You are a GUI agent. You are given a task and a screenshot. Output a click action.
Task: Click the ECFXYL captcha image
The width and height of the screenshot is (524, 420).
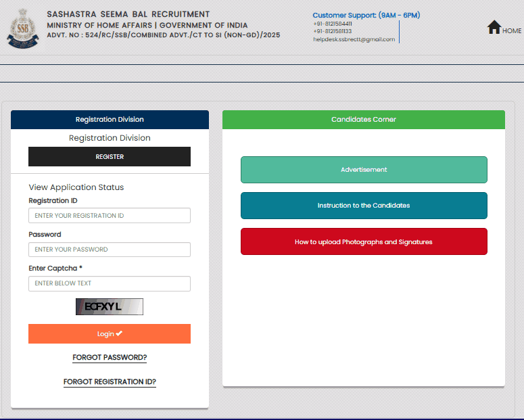(110, 307)
